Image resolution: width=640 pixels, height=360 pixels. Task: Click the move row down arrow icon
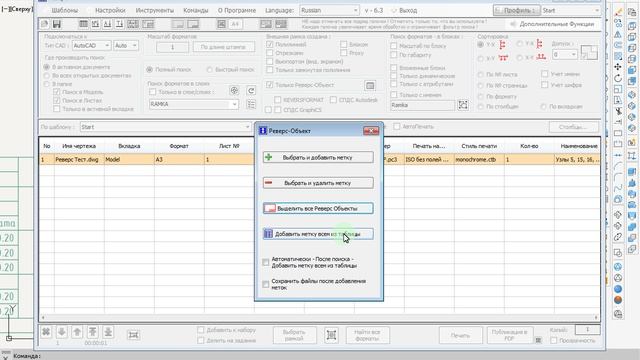62,332
